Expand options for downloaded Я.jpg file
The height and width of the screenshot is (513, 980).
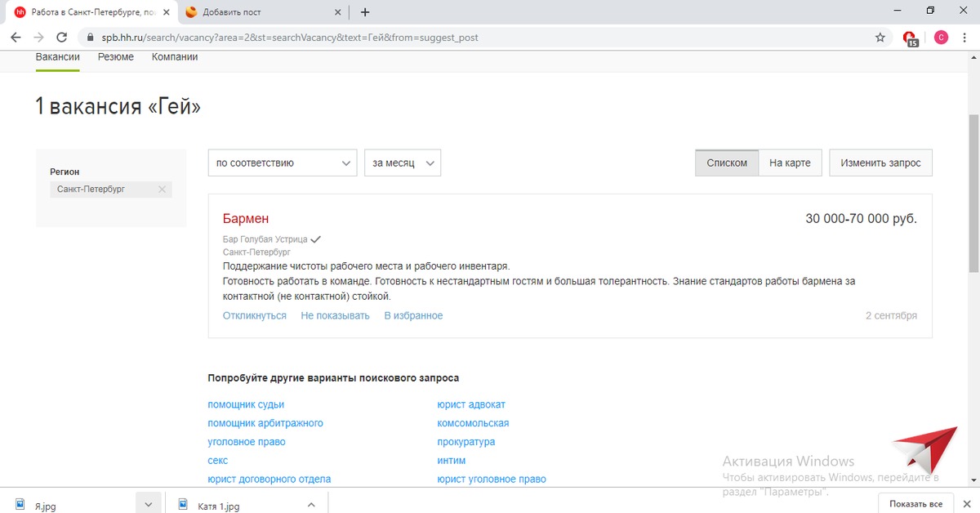[148, 505]
